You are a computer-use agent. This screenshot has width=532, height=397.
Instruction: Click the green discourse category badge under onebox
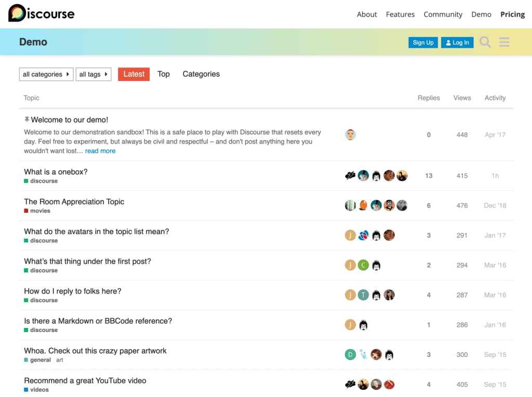point(41,181)
